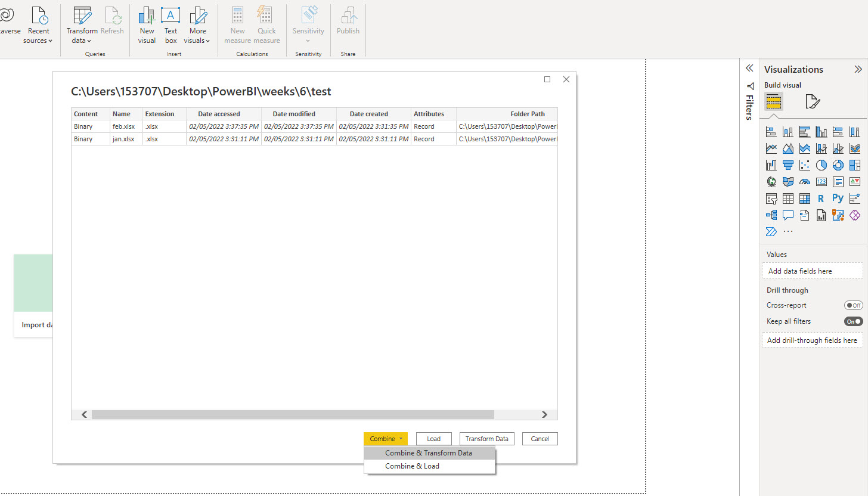Choose Combine & Transform Data
The width and height of the screenshot is (868, 496).
click(x=429, y=453)
